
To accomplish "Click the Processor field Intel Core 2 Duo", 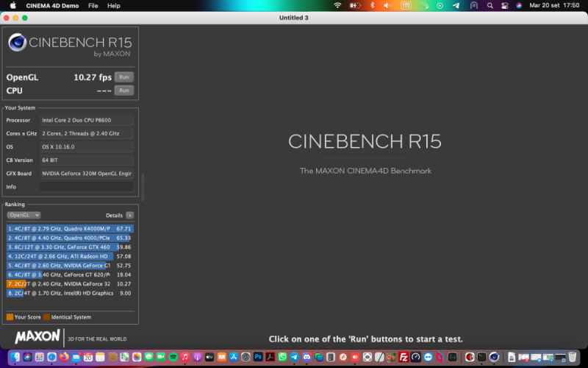I will click(x=87, y=120).
